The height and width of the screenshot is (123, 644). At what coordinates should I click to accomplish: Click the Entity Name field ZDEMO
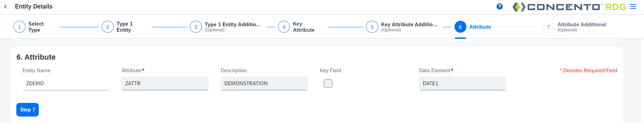coord(66,83)
